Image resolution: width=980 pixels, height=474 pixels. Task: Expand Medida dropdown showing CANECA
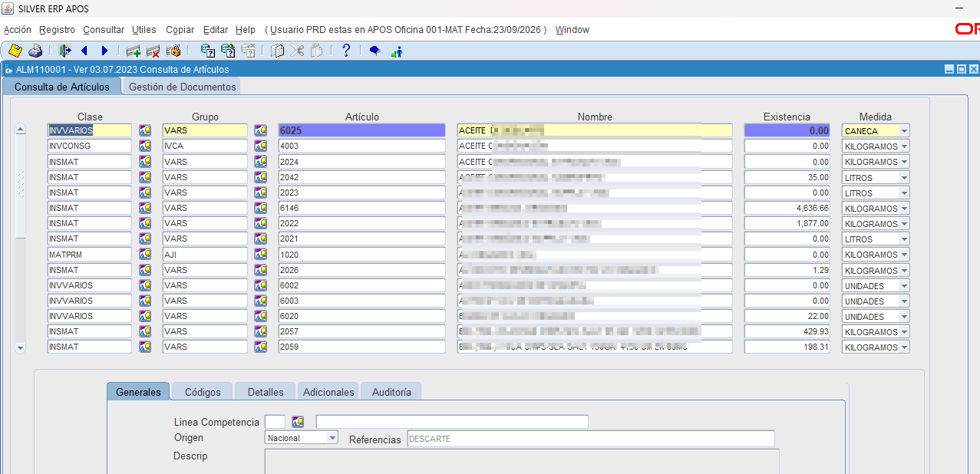pos(905,131)
